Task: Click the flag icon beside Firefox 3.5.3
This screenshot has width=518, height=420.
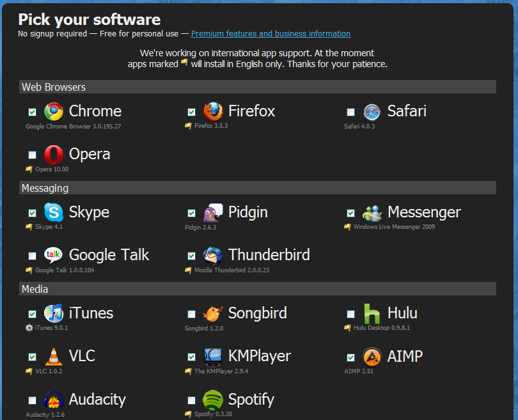Action: [188, 126]
